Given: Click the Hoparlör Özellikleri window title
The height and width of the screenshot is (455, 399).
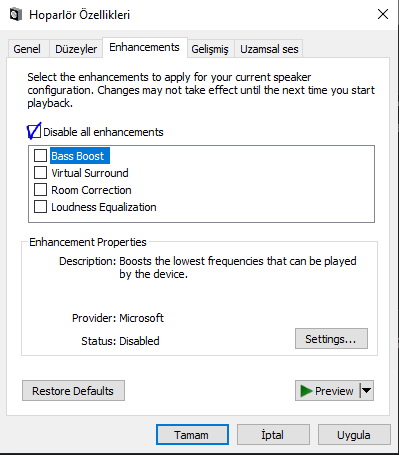Looking at the screenshot, I should click(79, 15).
